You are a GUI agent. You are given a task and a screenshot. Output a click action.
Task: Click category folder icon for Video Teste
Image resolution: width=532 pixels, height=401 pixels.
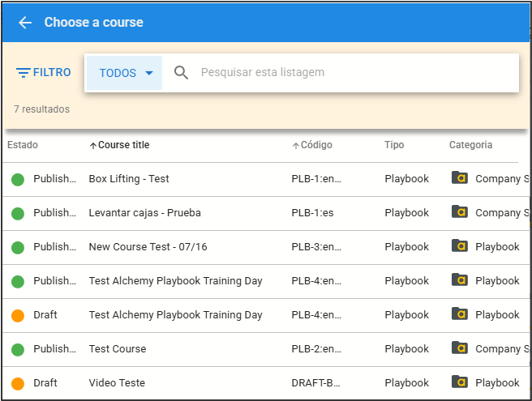(459, 382)
